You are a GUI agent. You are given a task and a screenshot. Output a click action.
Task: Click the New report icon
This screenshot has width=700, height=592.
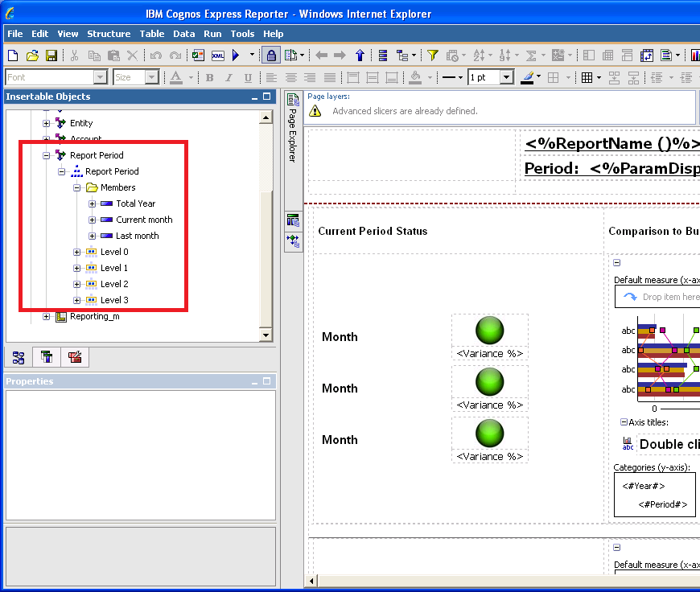coord(13,55)
